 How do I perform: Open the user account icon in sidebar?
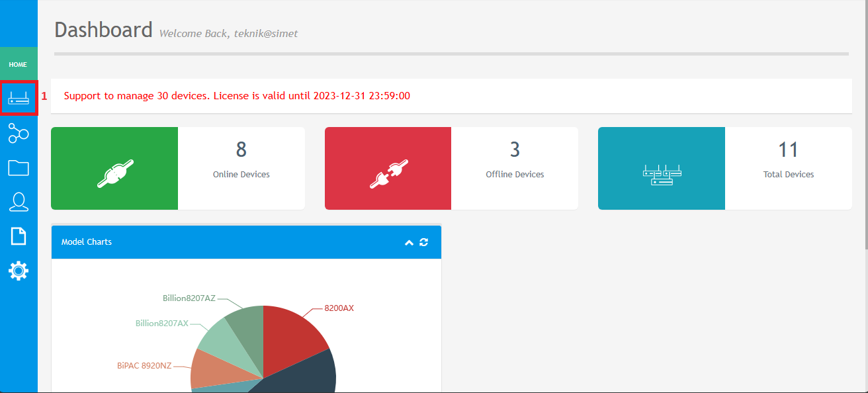tap(19, 202)
